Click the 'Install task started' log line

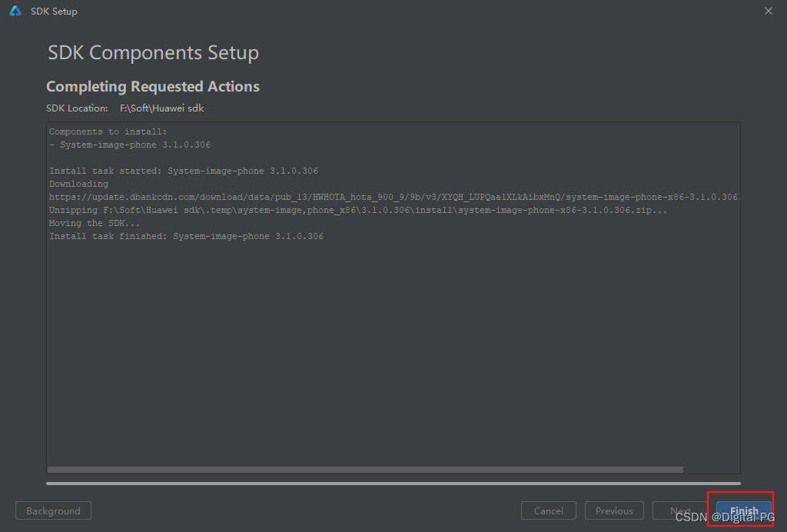pyautogui.click(x=183, y=171)
